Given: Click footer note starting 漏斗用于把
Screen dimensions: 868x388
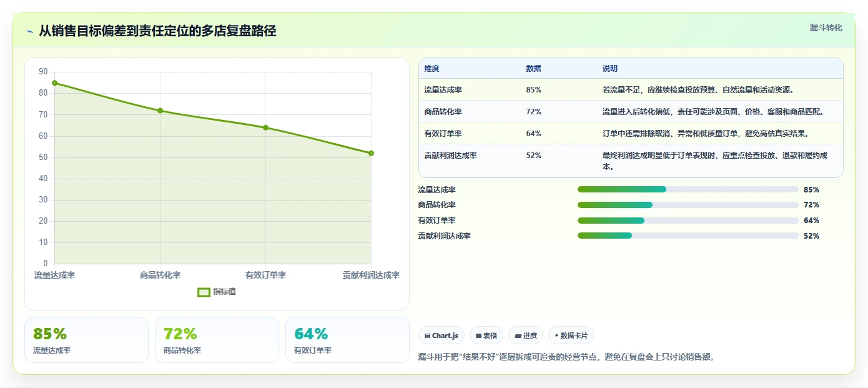Looking at the screenshot, I should [566, 357].
